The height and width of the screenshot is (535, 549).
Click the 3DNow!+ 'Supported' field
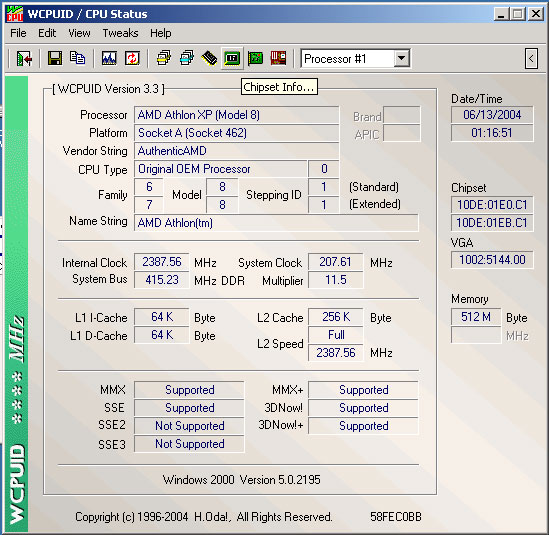point(363,426)
